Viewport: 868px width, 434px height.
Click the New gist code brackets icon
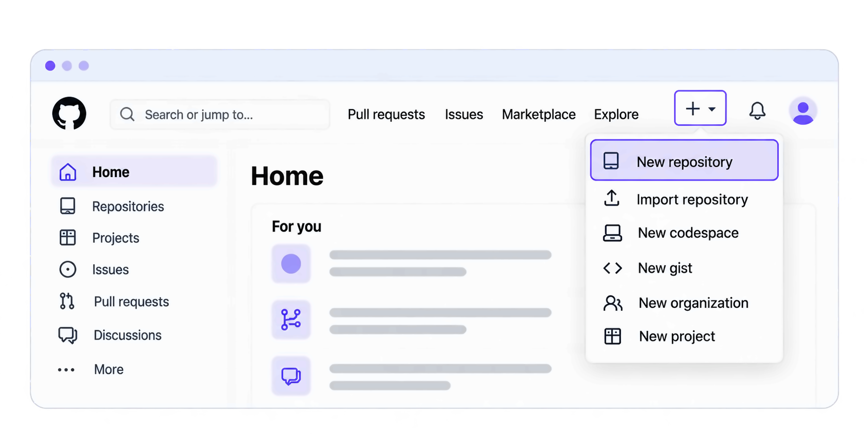point(613,268)
